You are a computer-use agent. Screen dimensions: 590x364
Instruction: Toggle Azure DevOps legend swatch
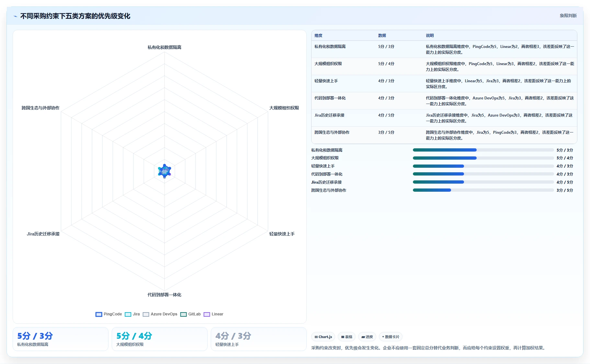(146, 314)
